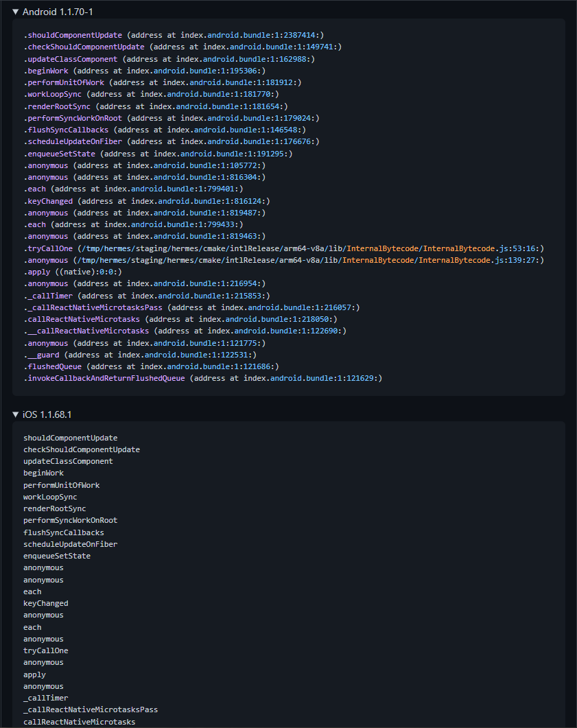Click checkShouldComponentUpdate in the iOS trace
This screenshot has height=728, width=577.
click(82, 449)
